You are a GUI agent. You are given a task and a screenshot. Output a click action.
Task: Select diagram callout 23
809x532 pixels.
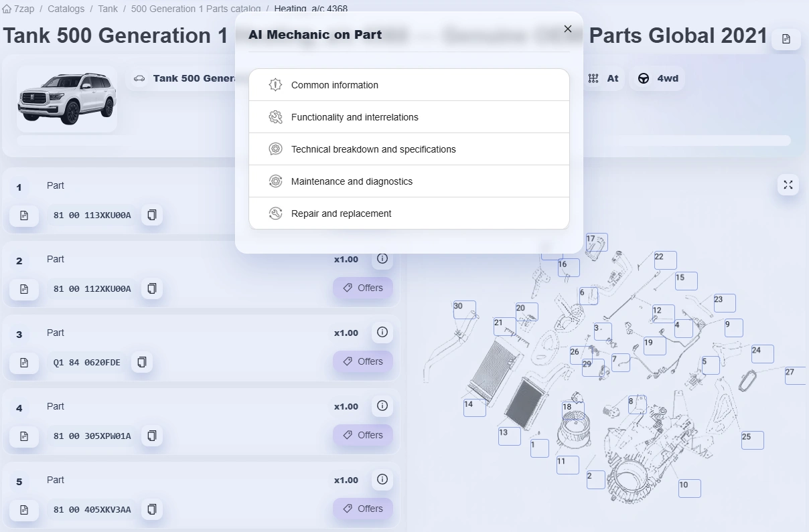[724, 303]
